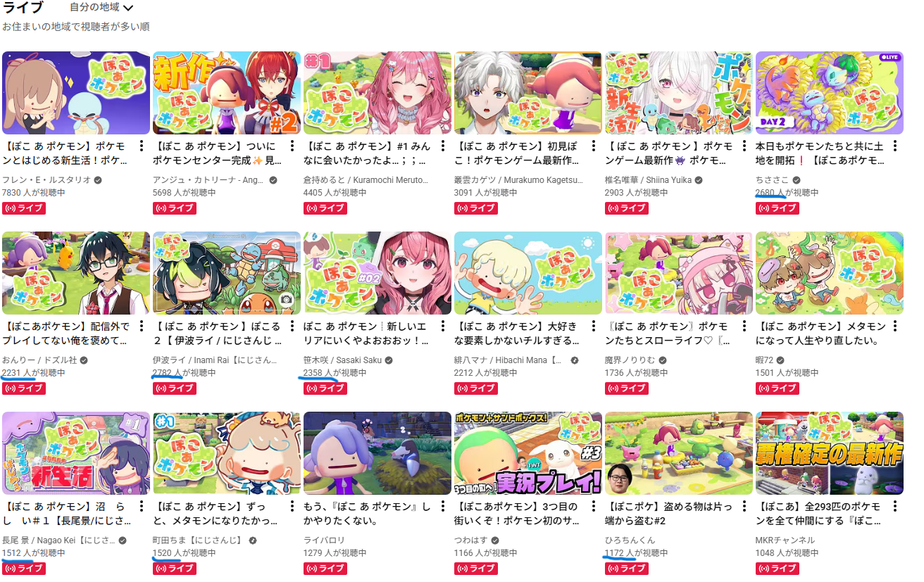Open 伊波ライ stream thumbnail with Charmander
The height and width of the screenshot is (582, 924).
227,273
